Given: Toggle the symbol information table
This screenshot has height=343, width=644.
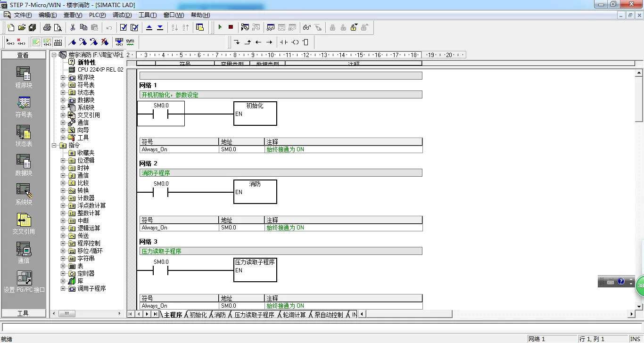Looking at the screenshot, I should click(58, 42).
